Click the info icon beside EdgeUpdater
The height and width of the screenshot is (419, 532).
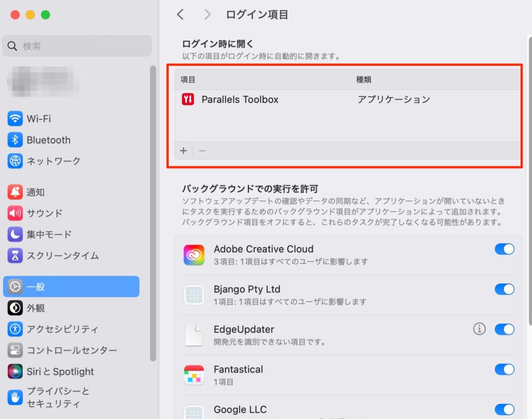479,329
